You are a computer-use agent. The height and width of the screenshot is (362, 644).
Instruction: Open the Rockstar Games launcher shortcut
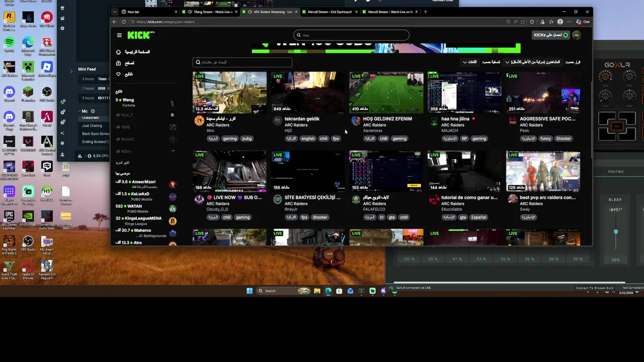pos(9,20)
